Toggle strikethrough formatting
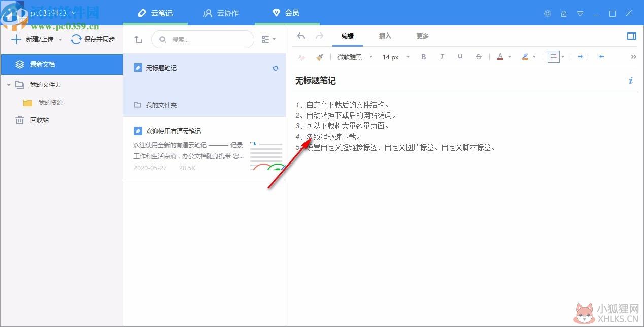 (x=479, y=57)
